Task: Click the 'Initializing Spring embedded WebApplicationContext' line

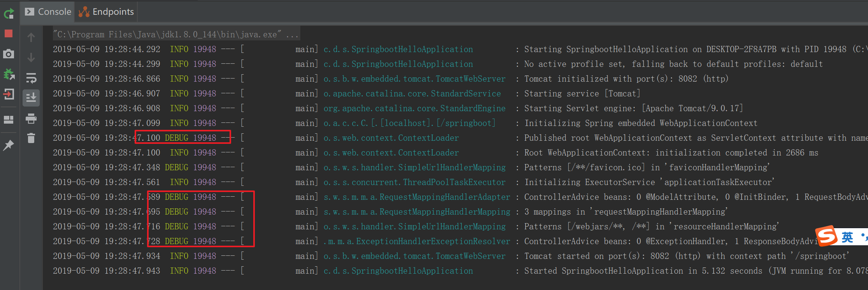Action: pyautogui.click(x=641, y=123)
